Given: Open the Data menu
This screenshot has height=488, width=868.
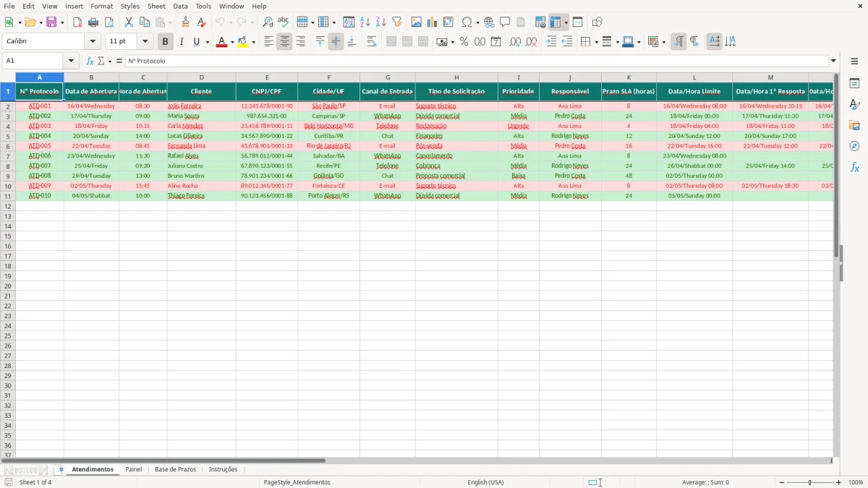Looking at the screenshot, I should pos(180,6).
